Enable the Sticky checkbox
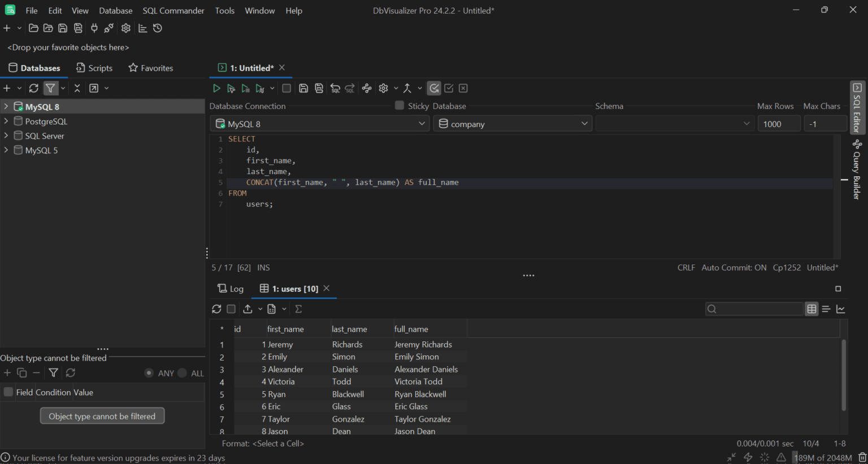The height and width of the screenshot is (464, 868). pyautogui.click(x=400, y=106)
